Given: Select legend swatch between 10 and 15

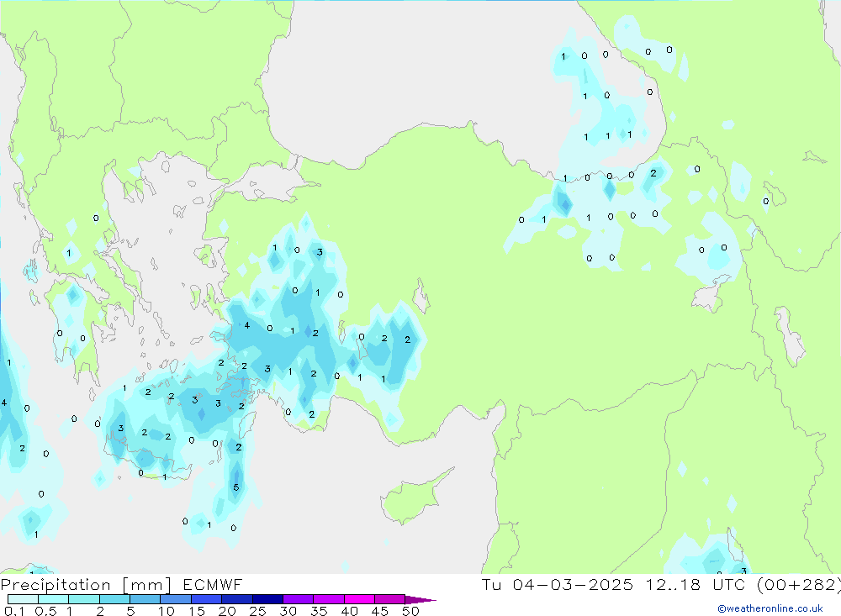Looking at the screenshot, I should pyautogui.click(x=176, y=599).
